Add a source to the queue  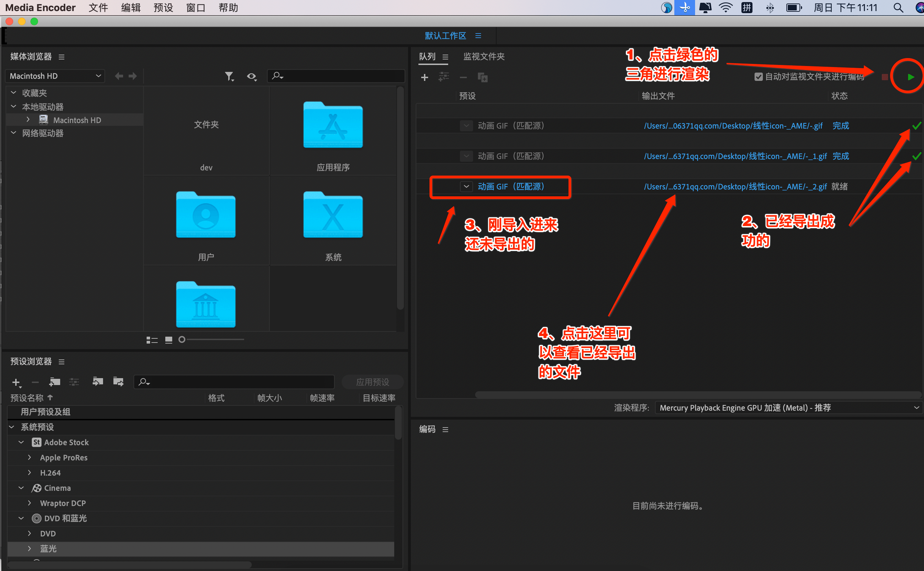425,77
